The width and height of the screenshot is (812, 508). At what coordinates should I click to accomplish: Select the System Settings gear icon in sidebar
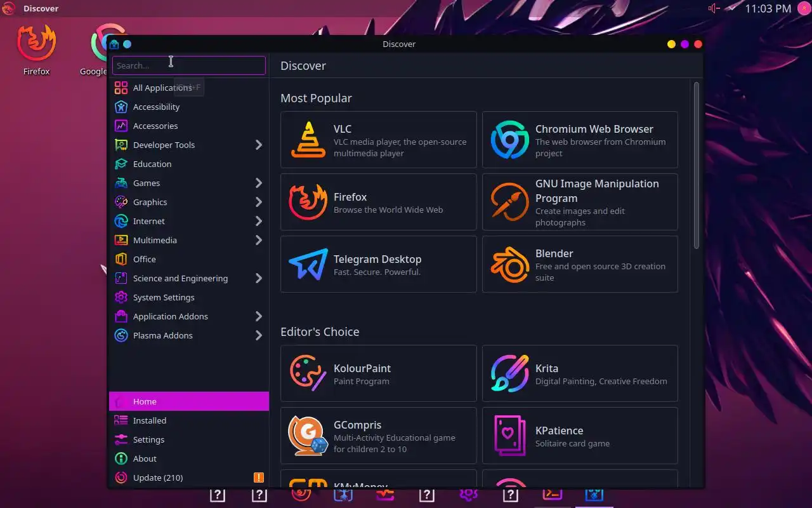click(x=121, y=297)
